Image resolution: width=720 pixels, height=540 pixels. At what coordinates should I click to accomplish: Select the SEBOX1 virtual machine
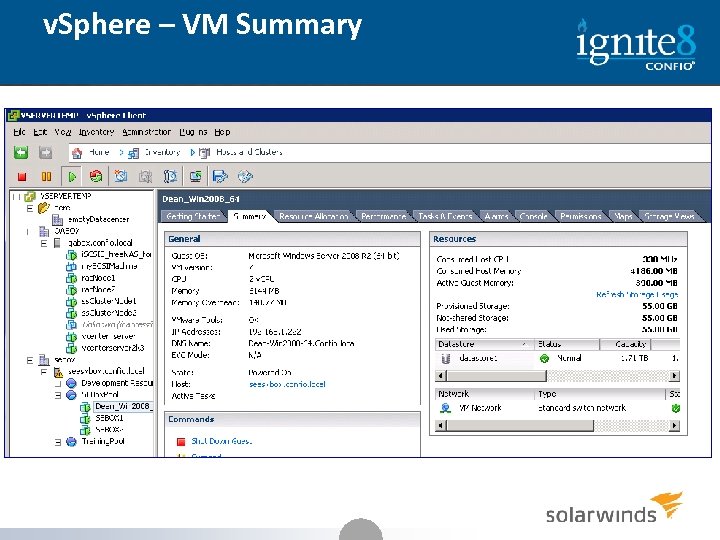[x=109, y=418]
